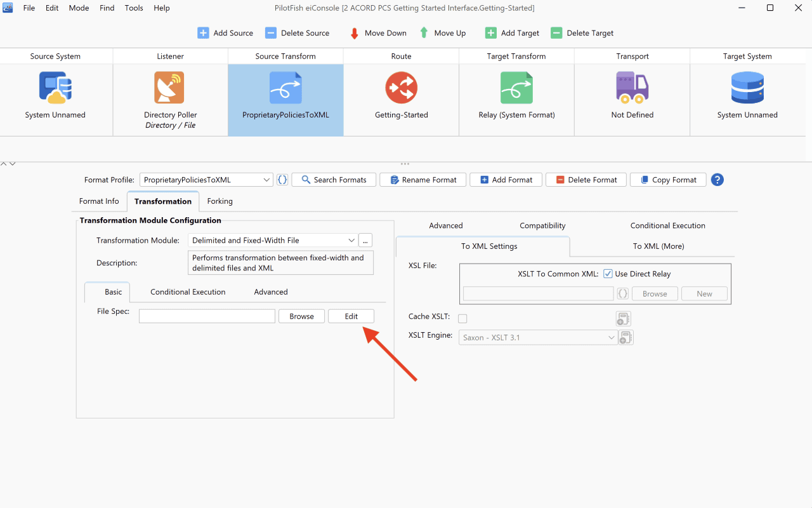Viewport: 812px width, 508px height.
Task: Click the Delete Format button
Action: tap(586, 180)
